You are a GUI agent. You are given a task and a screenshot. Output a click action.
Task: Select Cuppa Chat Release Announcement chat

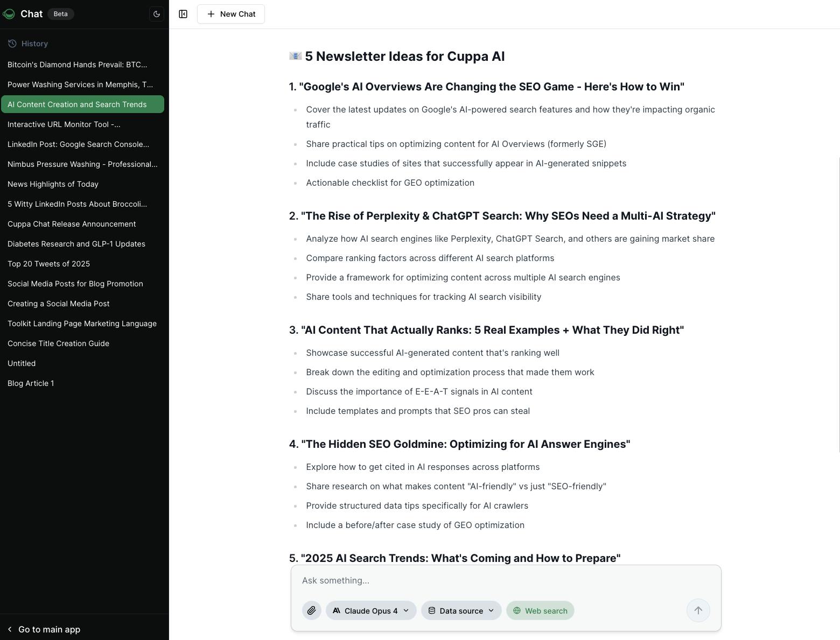click(72, 224)
